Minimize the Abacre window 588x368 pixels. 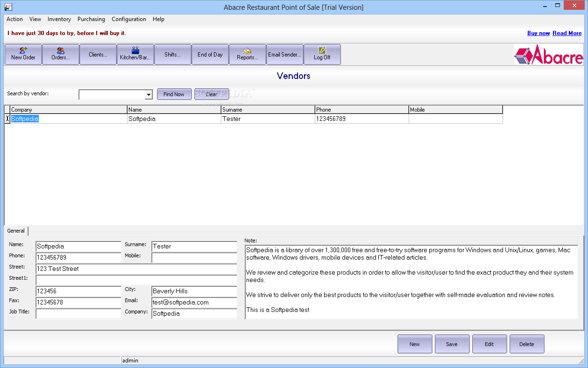[545, 5]
